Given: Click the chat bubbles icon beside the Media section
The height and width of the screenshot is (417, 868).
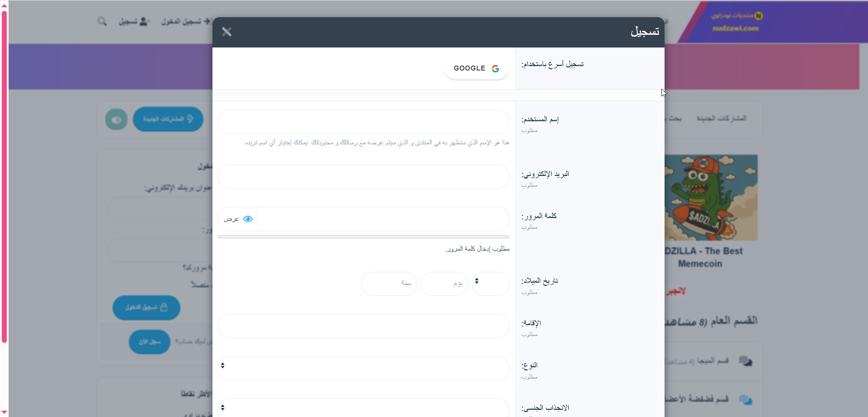Looking at the screenshot, I should point(745,361).
